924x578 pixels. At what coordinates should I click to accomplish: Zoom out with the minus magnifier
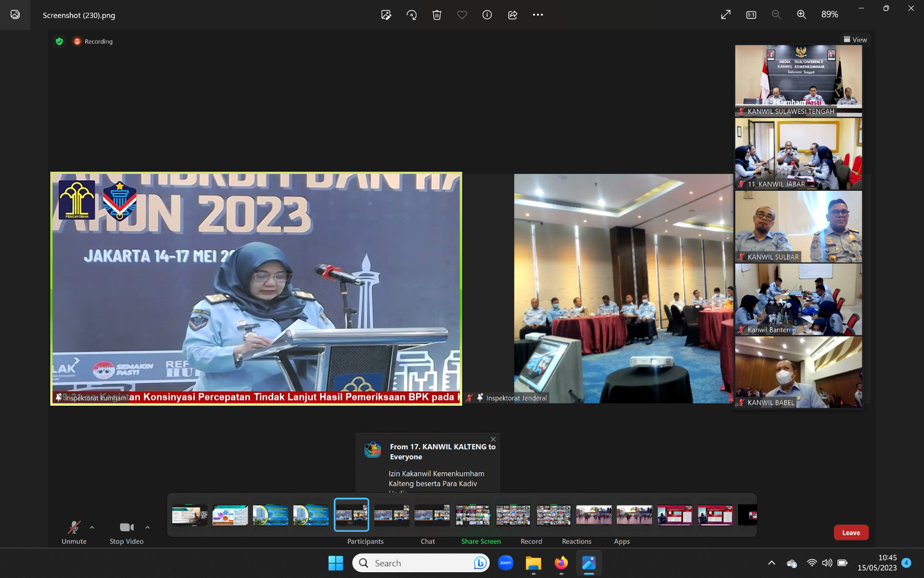[x=776, y=15]
